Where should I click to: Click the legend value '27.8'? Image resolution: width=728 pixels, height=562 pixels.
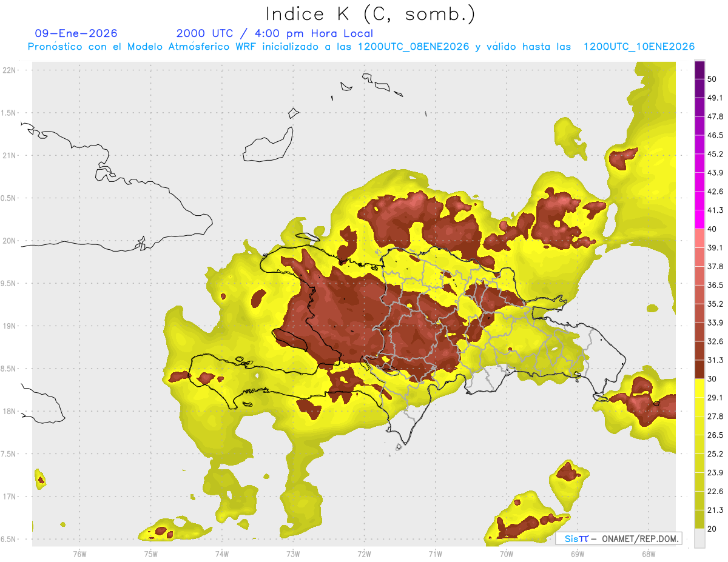[715, 416]
